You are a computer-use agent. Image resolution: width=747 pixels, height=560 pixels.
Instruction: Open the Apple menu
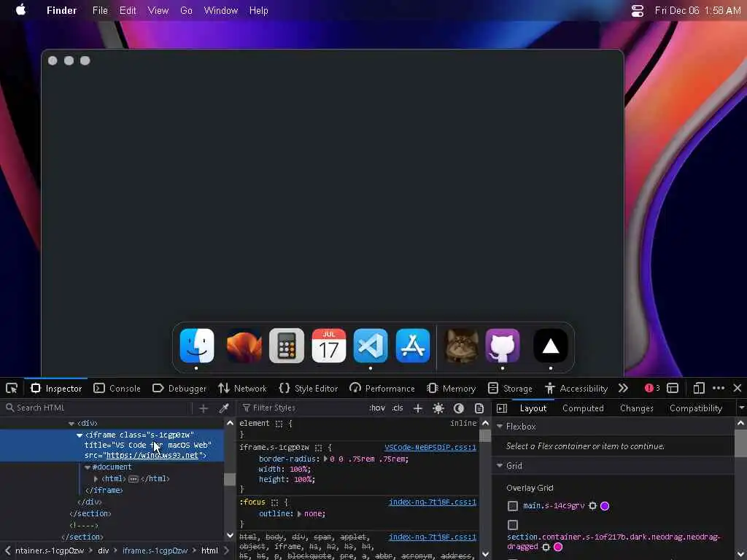[x=21, y=10]
